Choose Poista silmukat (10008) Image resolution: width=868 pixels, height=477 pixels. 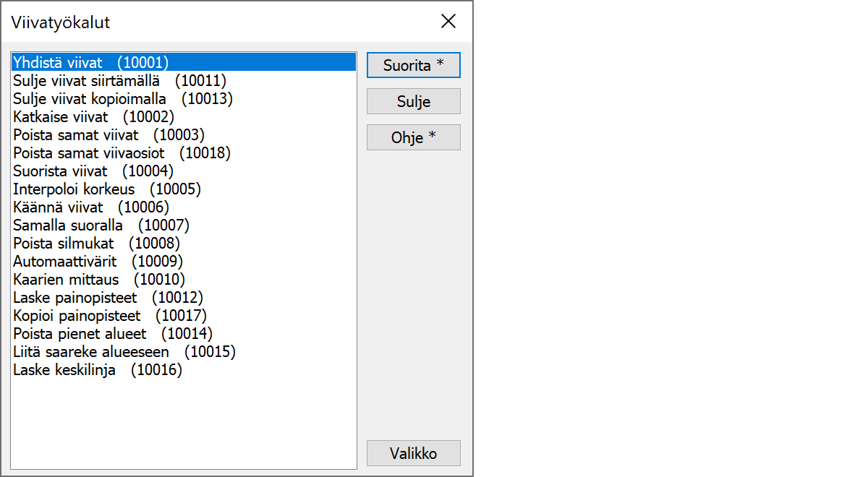click(x=96, y=244)
